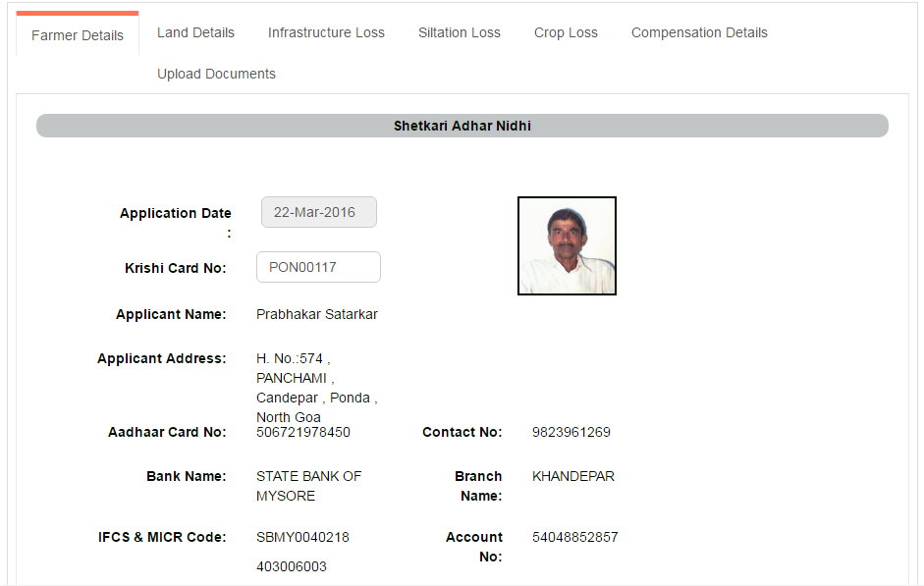Viewport: 924px width, 586px height.
Task: Select the Crop Loss tab
Action: 566,33
